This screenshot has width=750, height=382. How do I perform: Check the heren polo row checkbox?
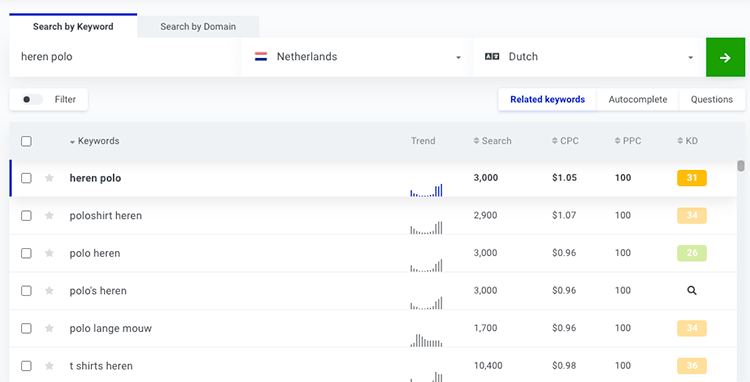(x=26, y=178)
